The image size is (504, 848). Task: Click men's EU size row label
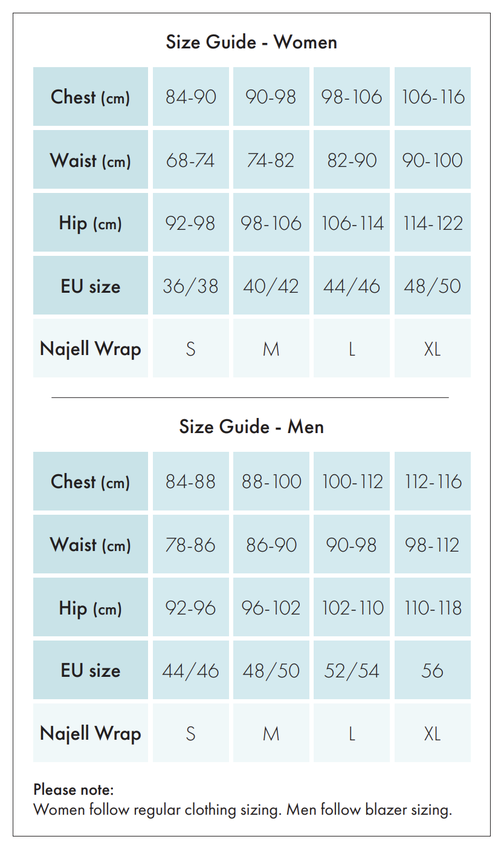[x=91, y=670]
